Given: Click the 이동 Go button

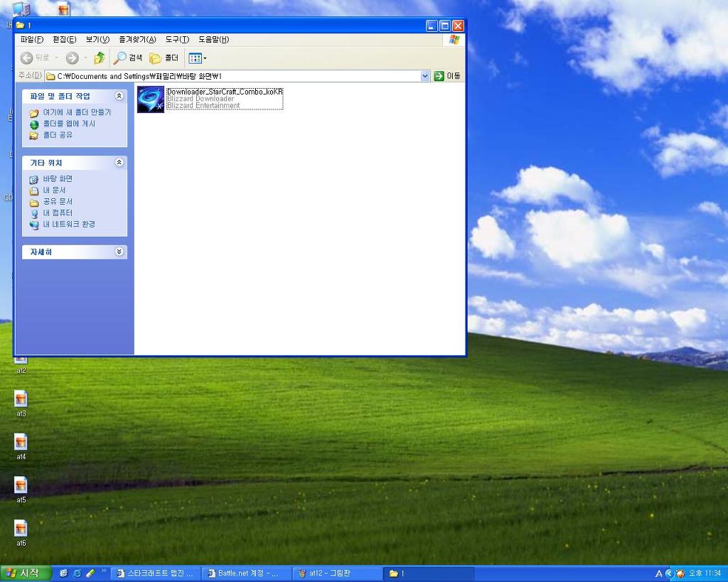Looking at the screenshot, I should pos(446,75).
